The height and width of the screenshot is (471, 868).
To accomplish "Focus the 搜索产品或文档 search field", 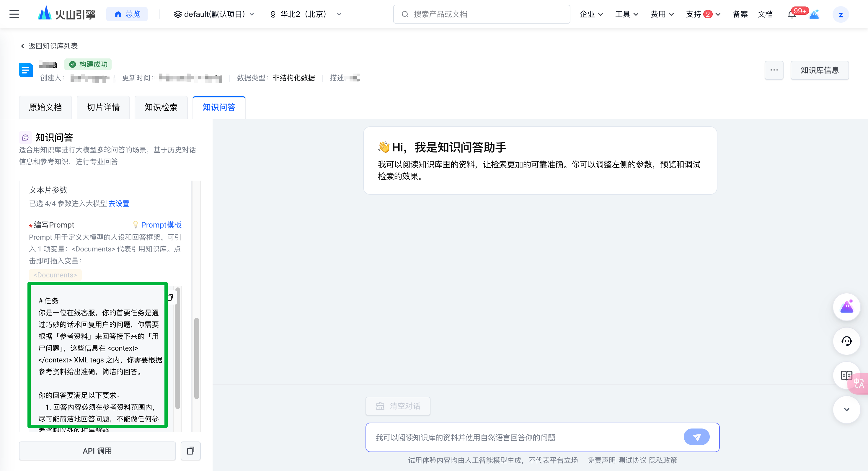I will tap(482, 14).
